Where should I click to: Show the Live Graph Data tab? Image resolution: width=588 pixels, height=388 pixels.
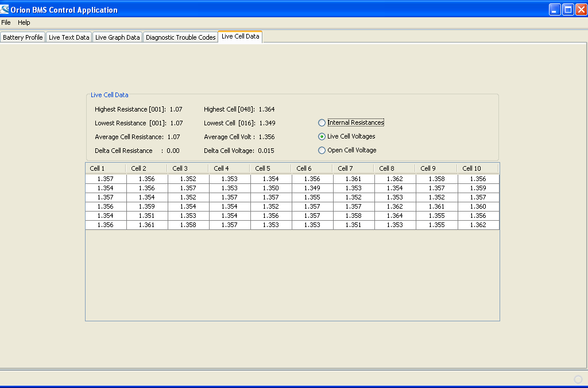click(117, 37)
